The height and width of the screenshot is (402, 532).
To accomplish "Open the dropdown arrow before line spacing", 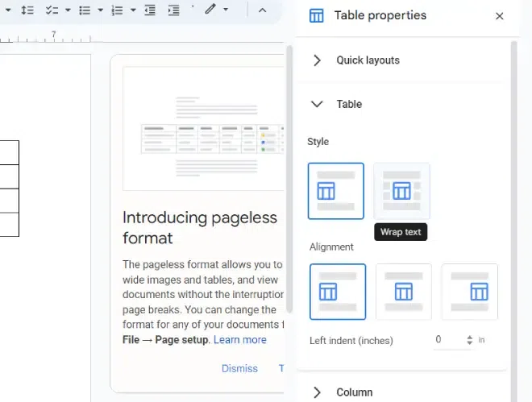I will point(8,10).
